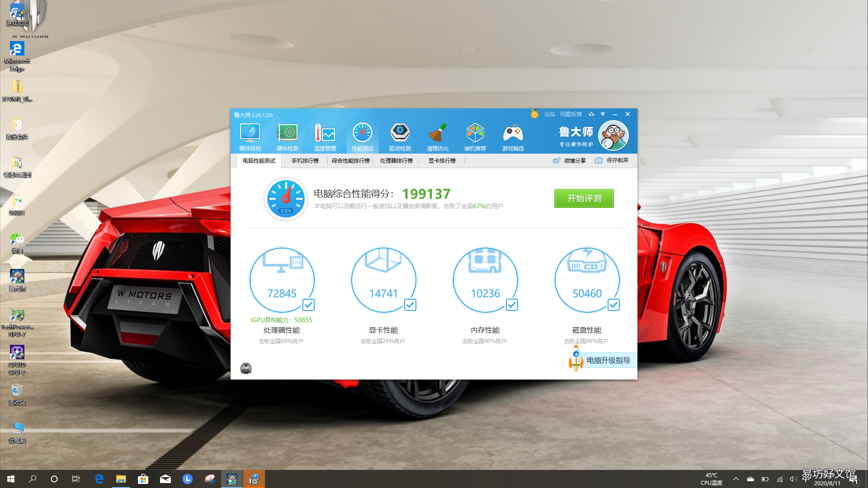Viewport: 868px width, 488px height.
Task: Click the graphics card score circle 14741
Action: pyautogui.click(x=384, y=280)
